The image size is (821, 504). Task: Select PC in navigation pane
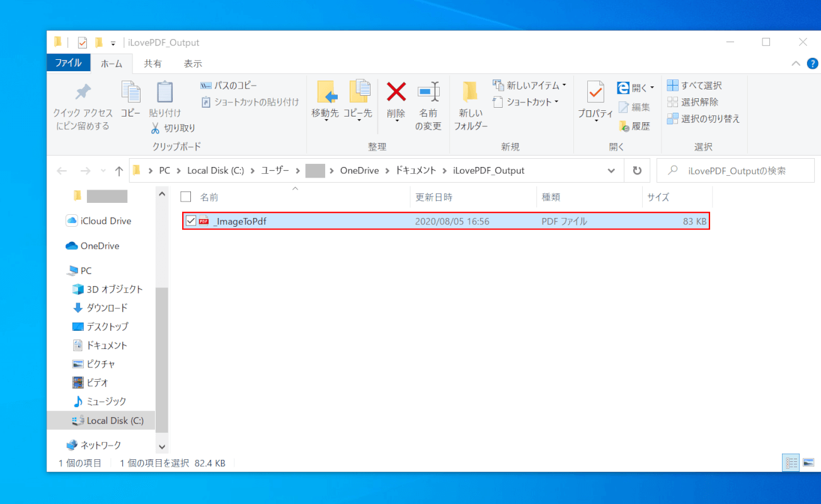(79, 270)
